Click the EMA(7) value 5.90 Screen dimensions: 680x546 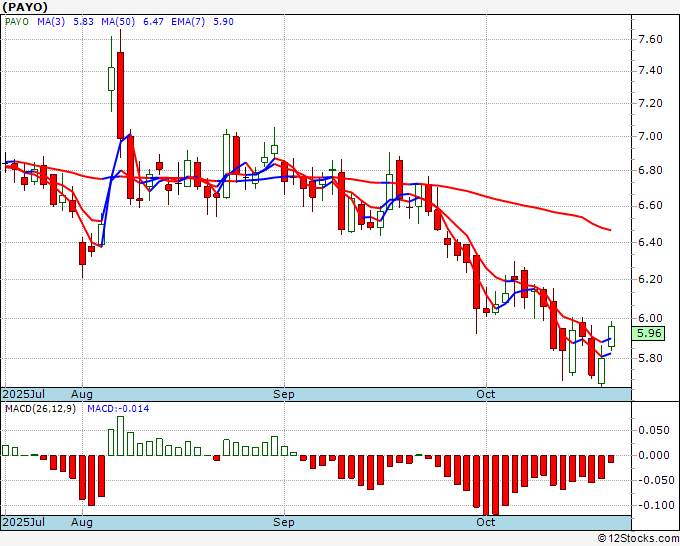[x=223, y=22]
